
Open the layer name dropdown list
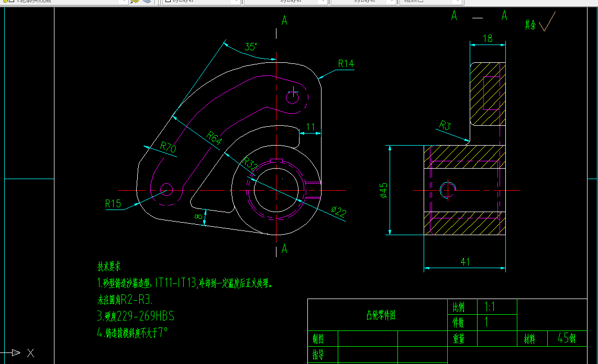pyautogui.click(x=124, y=2)
